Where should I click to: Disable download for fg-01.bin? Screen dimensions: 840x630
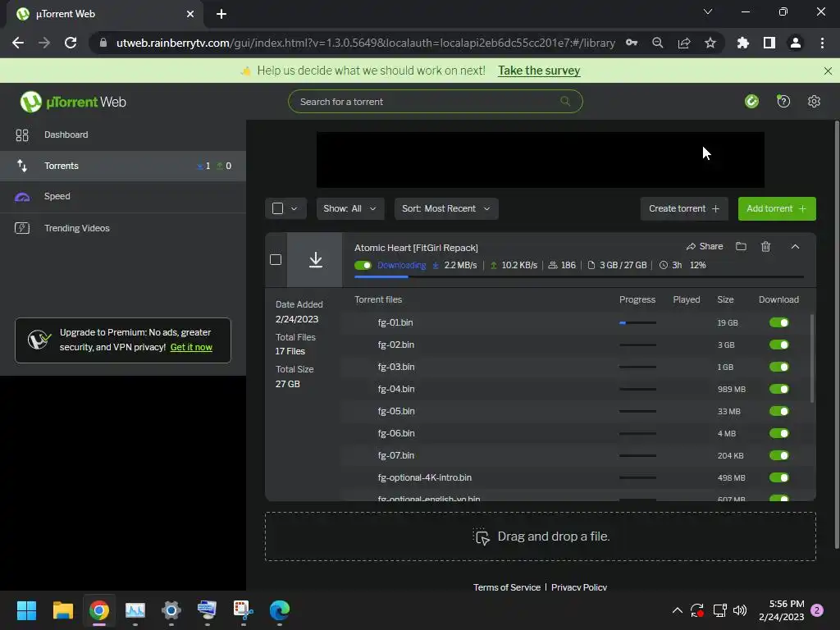[779, 322]
